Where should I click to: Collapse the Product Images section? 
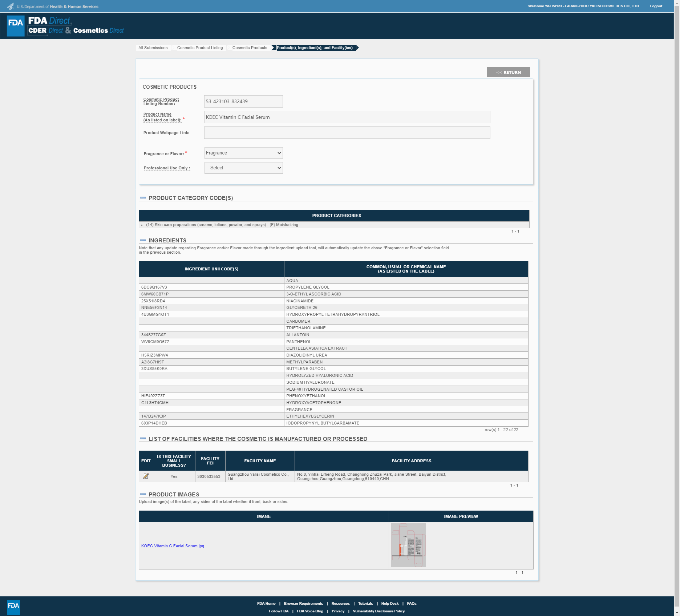tap(143, 494)
